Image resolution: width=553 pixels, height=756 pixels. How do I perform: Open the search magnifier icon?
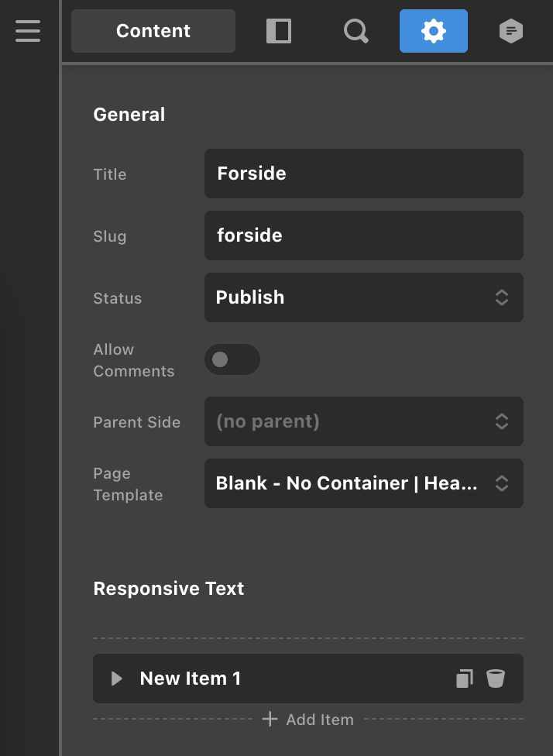coord(356,31)
